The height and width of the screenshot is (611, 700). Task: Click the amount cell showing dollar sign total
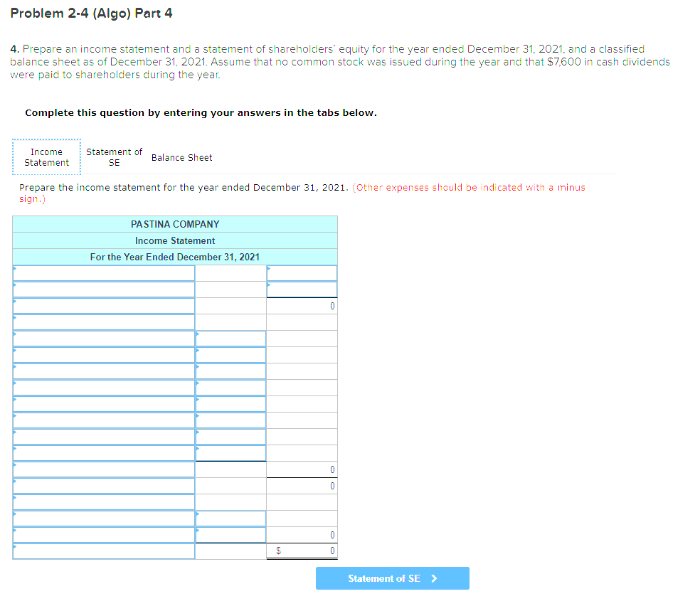click(302, 551)
